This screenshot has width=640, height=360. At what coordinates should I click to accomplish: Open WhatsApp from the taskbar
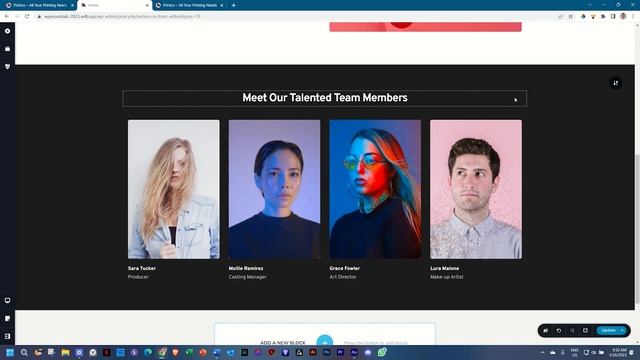tap(382, 352)
